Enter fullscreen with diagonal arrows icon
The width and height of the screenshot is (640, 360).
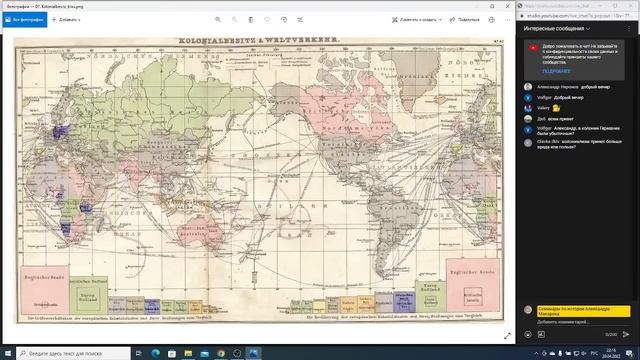[507, 336]
